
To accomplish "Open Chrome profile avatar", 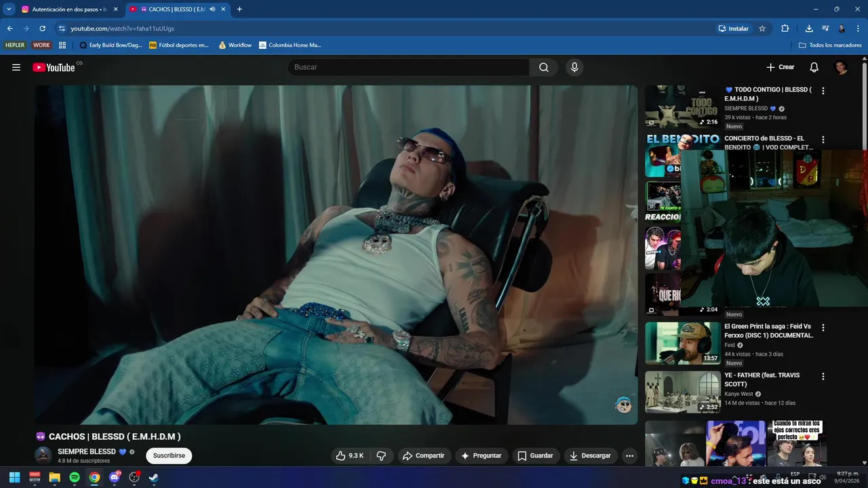I will pyautogui.click(x=842, y=28).
